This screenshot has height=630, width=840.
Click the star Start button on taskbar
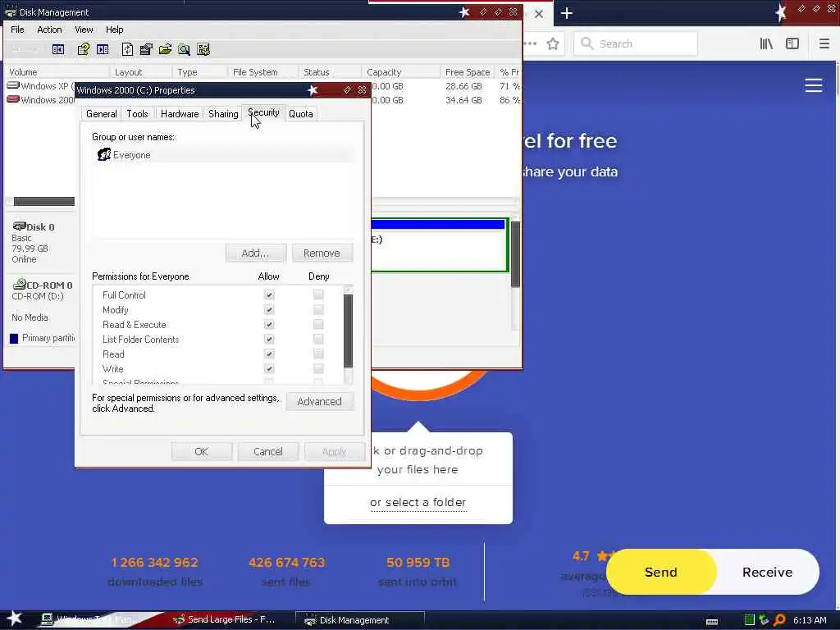pos(14,619)
